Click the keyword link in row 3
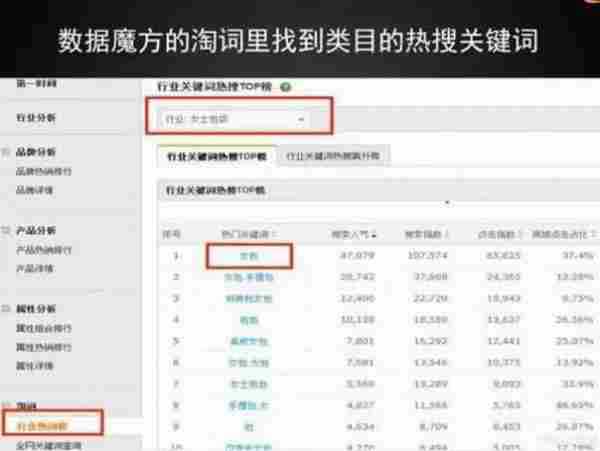The height and width of the screenshot is (451, 600). pyautogui.click(x=249, y=299)
